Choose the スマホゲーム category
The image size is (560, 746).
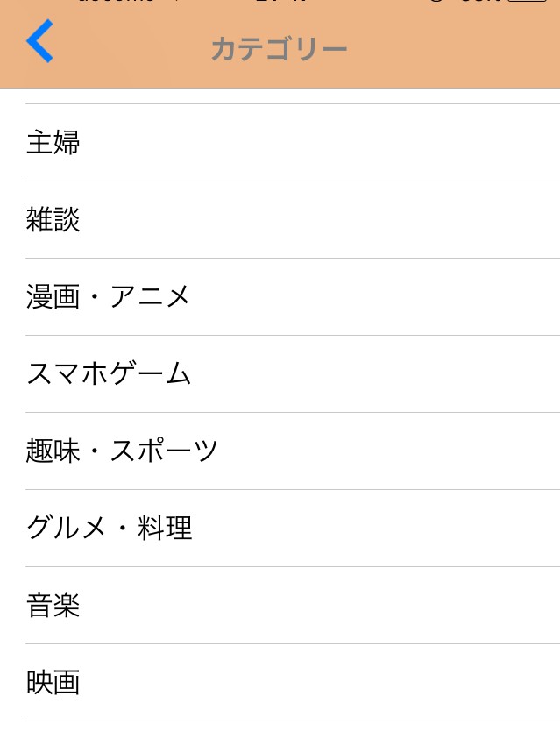[109, 373]
